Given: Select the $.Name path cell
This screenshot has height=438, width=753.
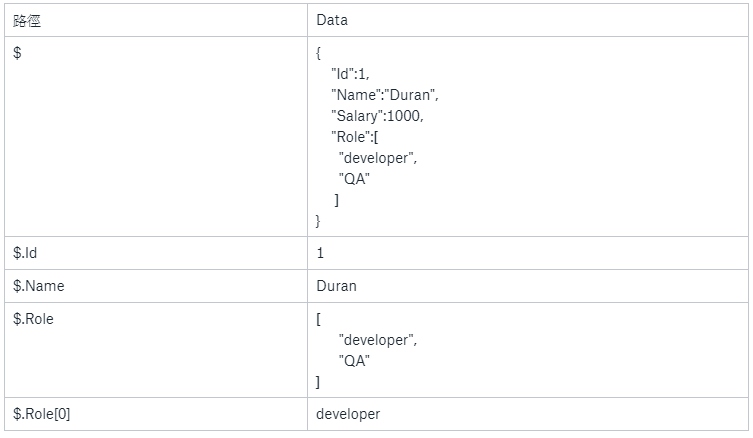Looking at the screenshot, I should coord(38,286).
